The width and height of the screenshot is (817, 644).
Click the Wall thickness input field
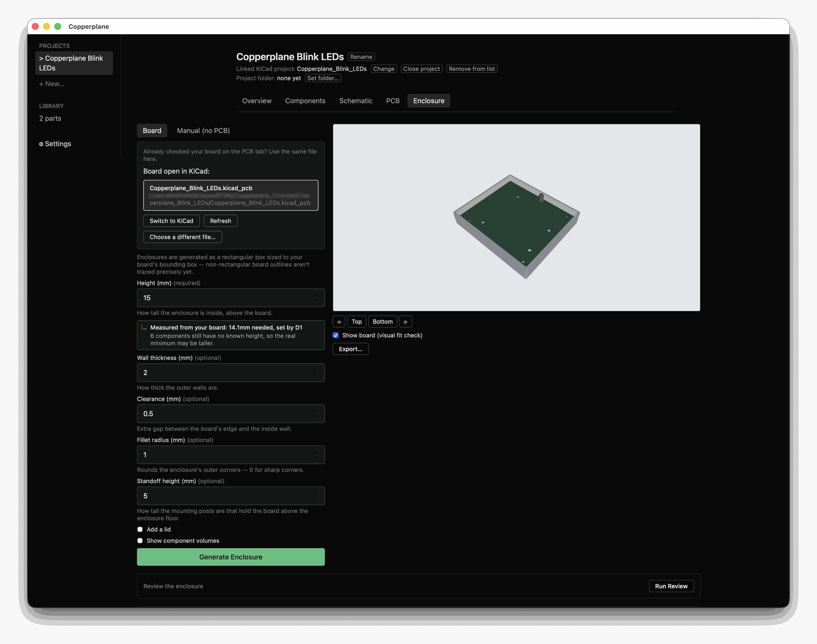click(230, 373)
